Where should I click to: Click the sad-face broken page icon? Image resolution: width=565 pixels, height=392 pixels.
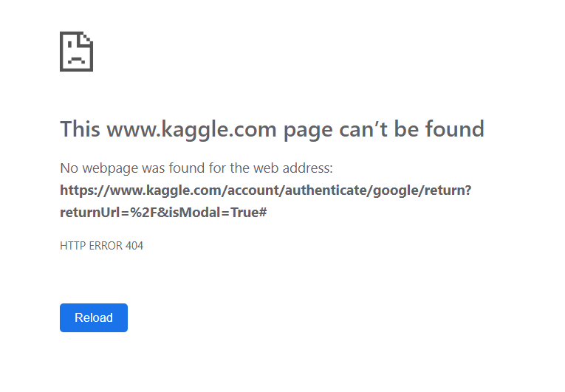pyautogui.click(x=76, y=51)
